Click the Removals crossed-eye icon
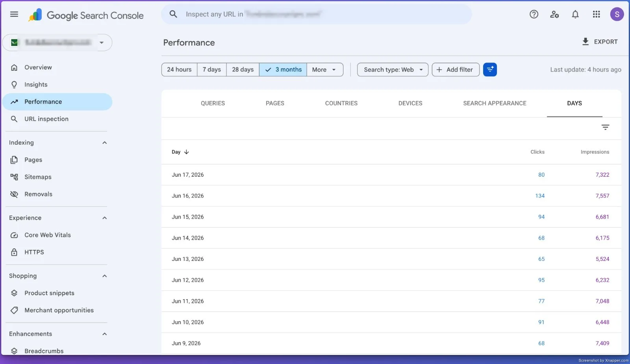This screenshot has height=364, width=630. pos(14,194)
